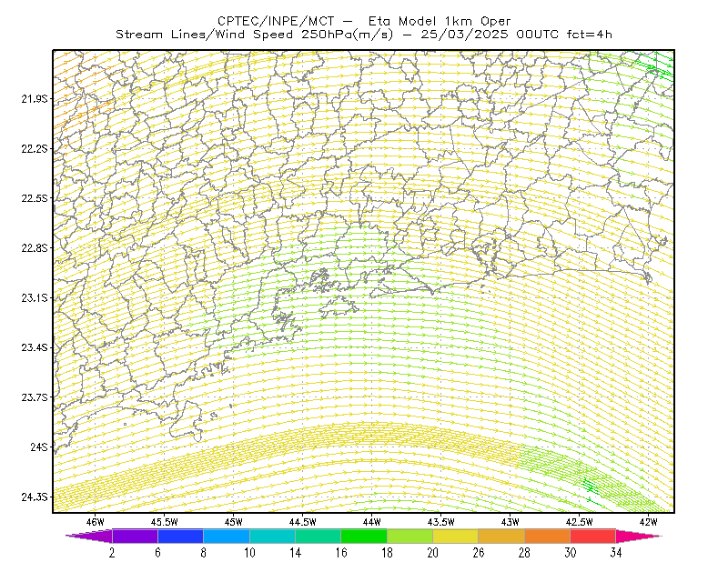This screenshot has width=728, height=562.
Task: Click the longitude label 42W
Action: pos(649,522)
